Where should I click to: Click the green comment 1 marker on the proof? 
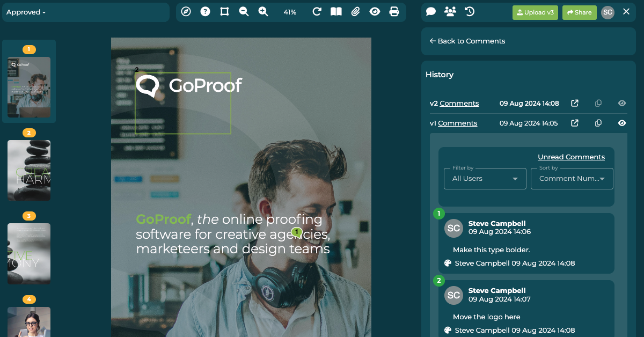(296, 232)
